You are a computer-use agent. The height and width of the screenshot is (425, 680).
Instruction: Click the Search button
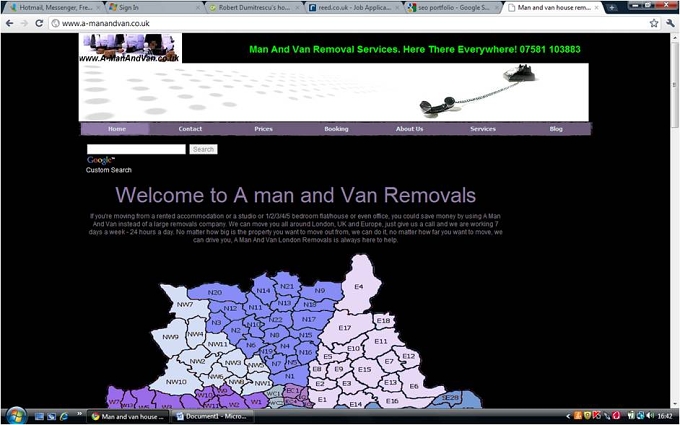[x=203, y=149]
